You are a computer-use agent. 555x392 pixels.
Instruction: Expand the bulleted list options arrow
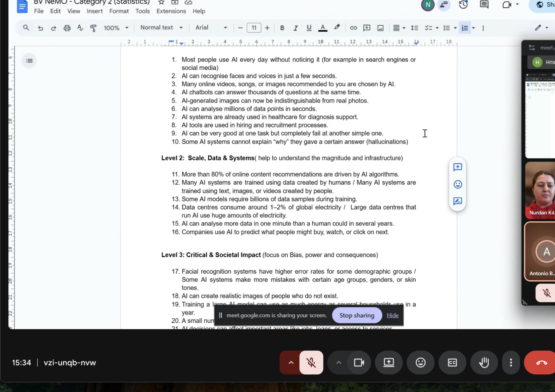click(x=455, y=28)
